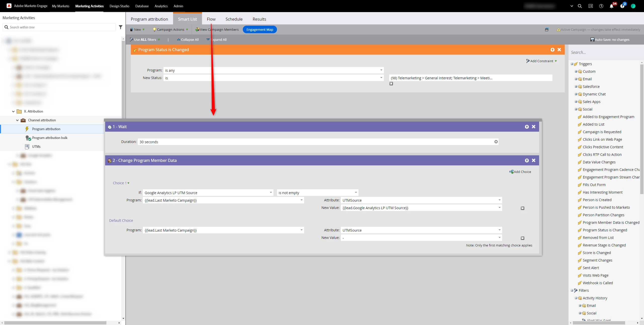
Task: Open the 'is not empty' operator dropdown
Action: tap(356, 193)
